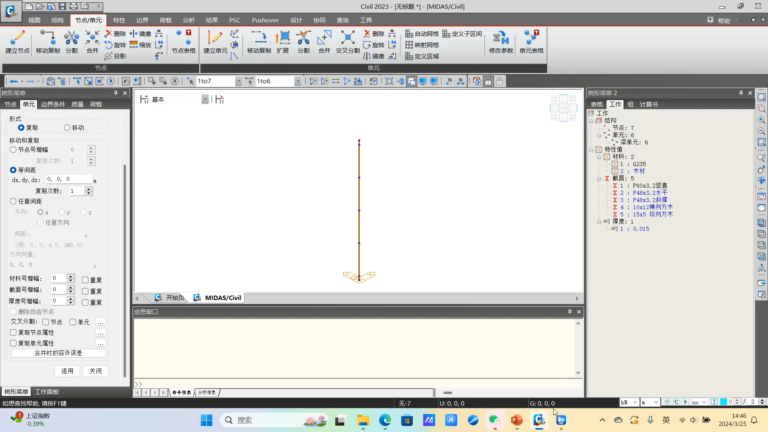Click 定义区域 icon in ribbon
The image size is (768, 432).
coord(422,56)
